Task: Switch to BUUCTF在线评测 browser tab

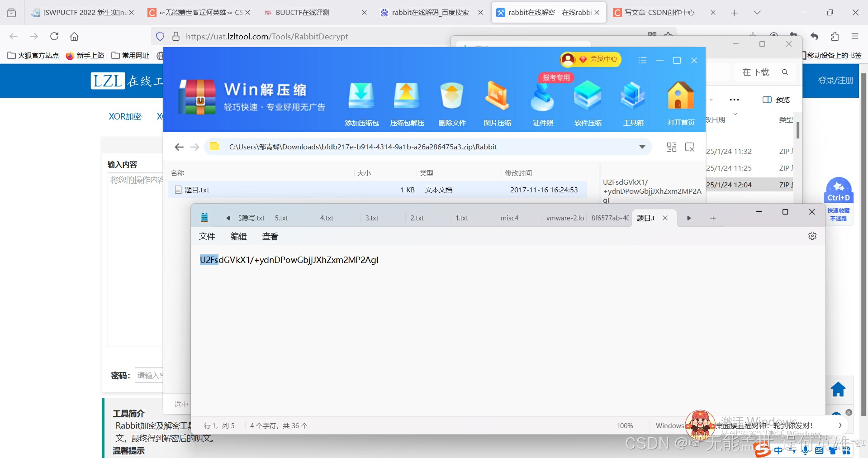Action: (315, 13)
